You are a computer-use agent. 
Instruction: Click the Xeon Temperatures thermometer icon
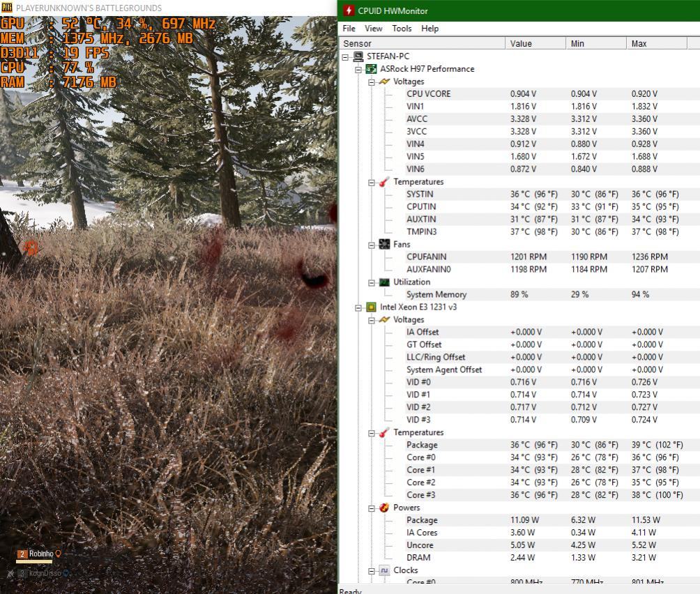coord(384,432)
